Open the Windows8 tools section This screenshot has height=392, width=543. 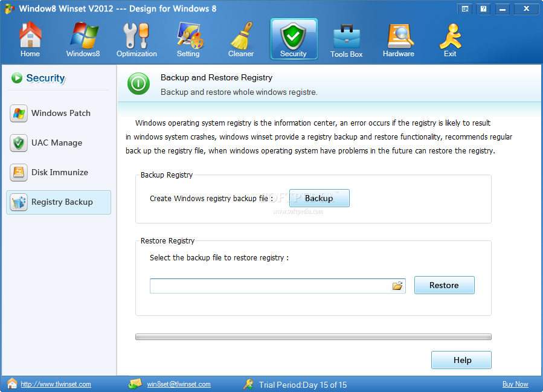point(83,39)
